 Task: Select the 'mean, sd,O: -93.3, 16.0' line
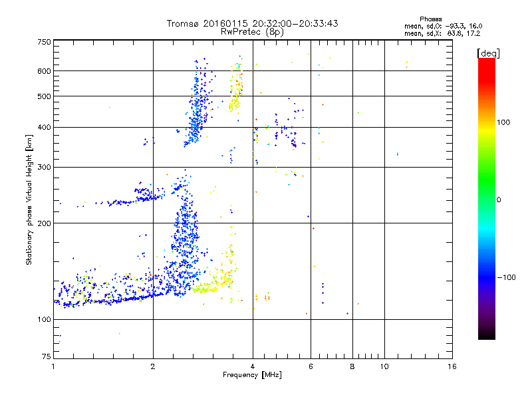[x=443, y=26]
